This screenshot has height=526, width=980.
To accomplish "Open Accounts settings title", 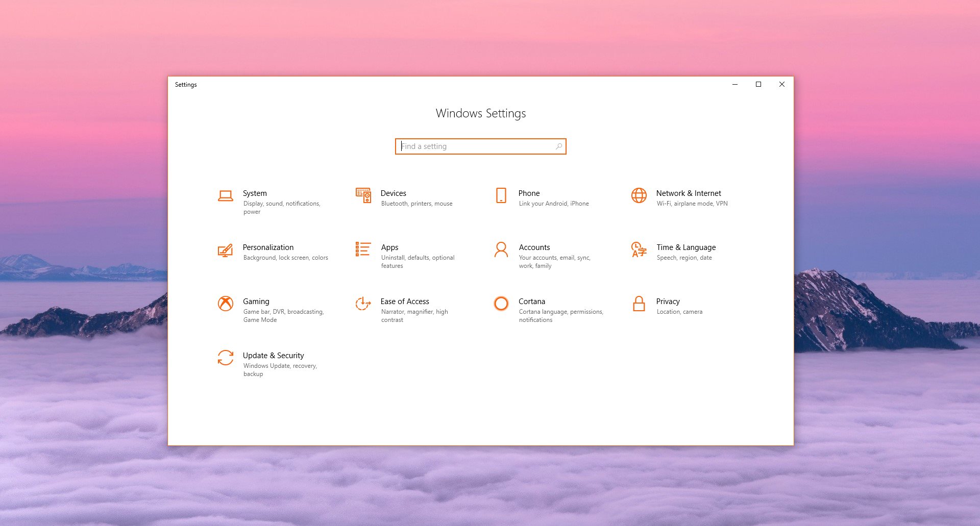I will point(534,247).
